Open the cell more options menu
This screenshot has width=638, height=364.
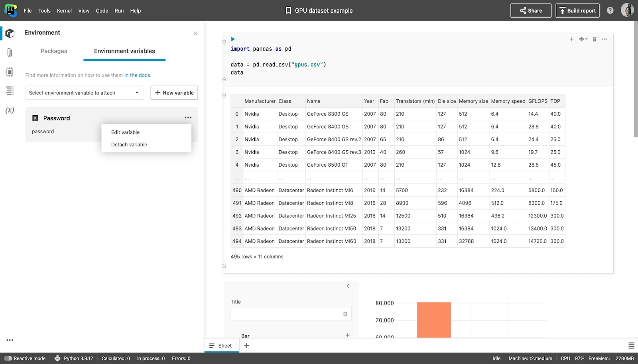(605, 39)
